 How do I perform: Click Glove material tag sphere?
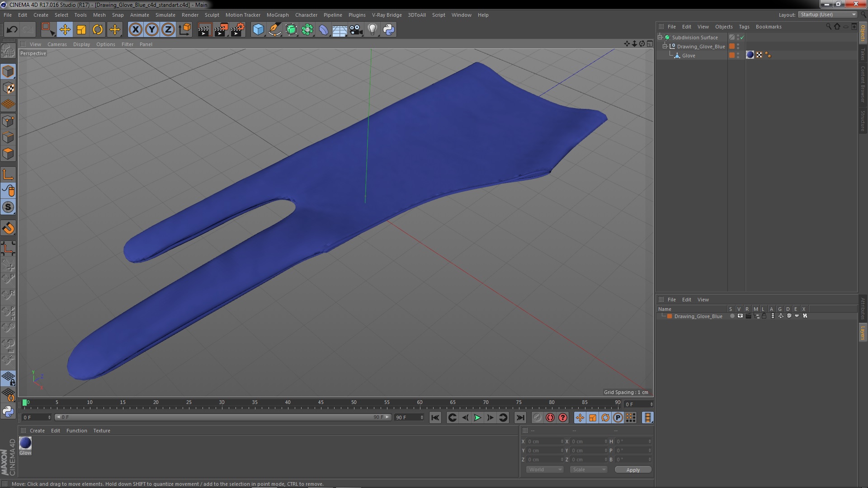tap(750, 55)
